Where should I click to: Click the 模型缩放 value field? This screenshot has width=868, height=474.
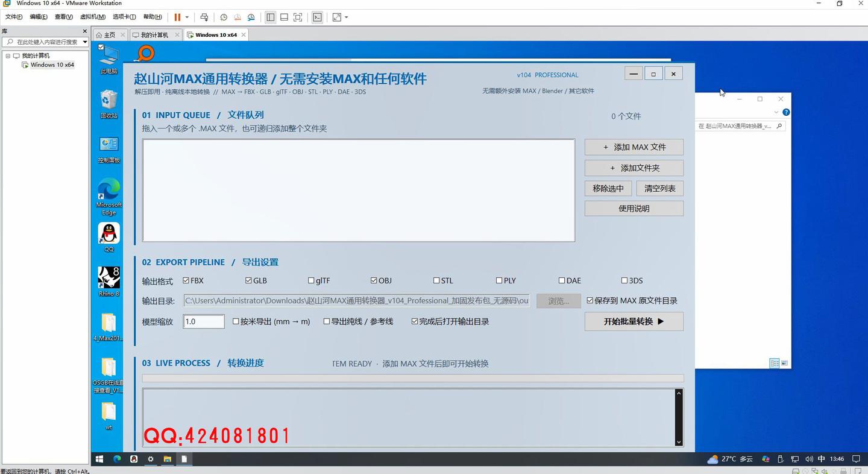(x=204, y=321)
